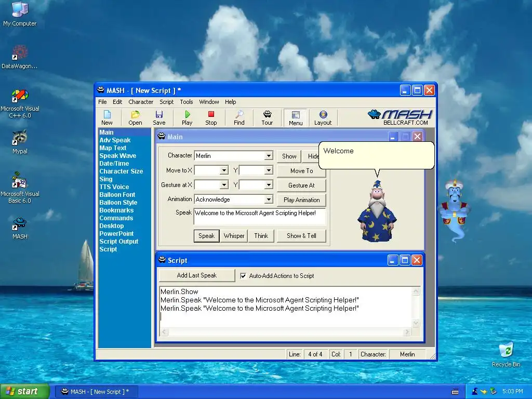Click the Script subwindow title icon
The height and width of the screenshot is (399, 532).
[162, 260]
